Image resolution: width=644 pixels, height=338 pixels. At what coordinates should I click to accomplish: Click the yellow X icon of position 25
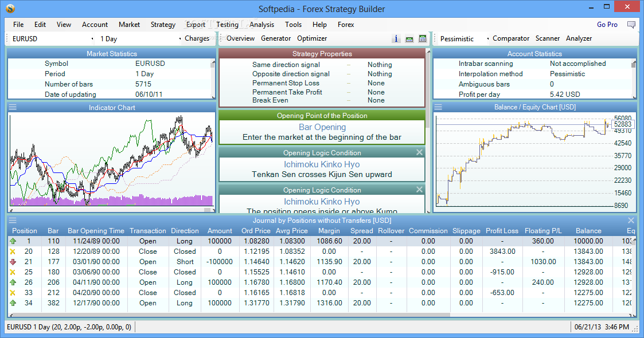[x=13, y=272]
